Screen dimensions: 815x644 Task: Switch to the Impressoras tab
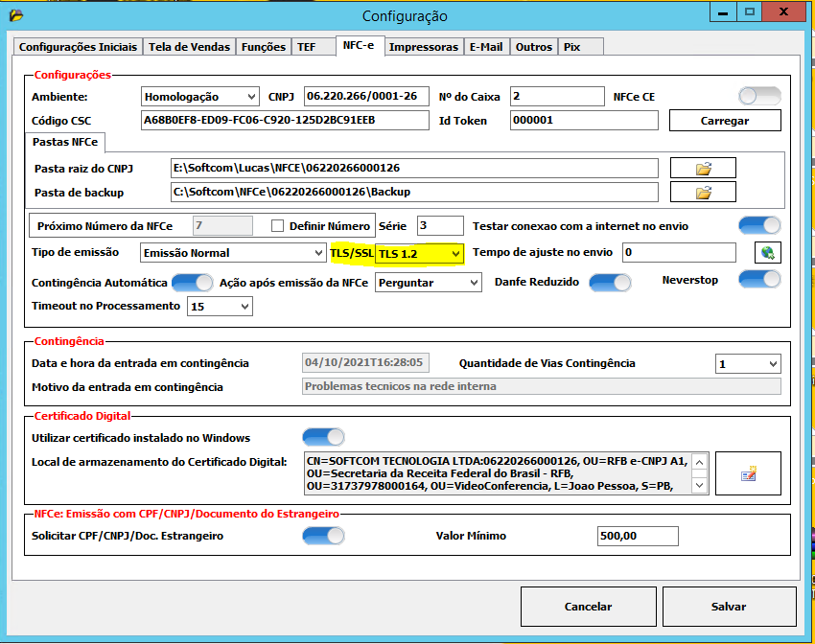pos(423,47)
